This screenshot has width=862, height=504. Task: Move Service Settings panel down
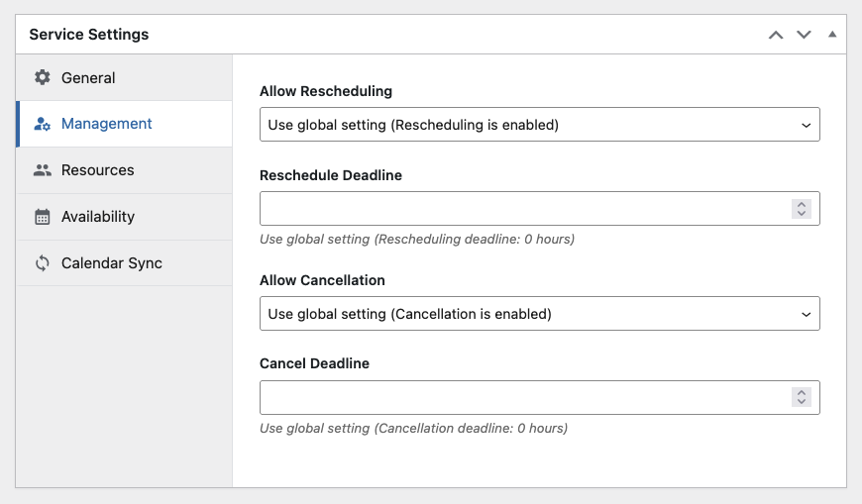804,35
